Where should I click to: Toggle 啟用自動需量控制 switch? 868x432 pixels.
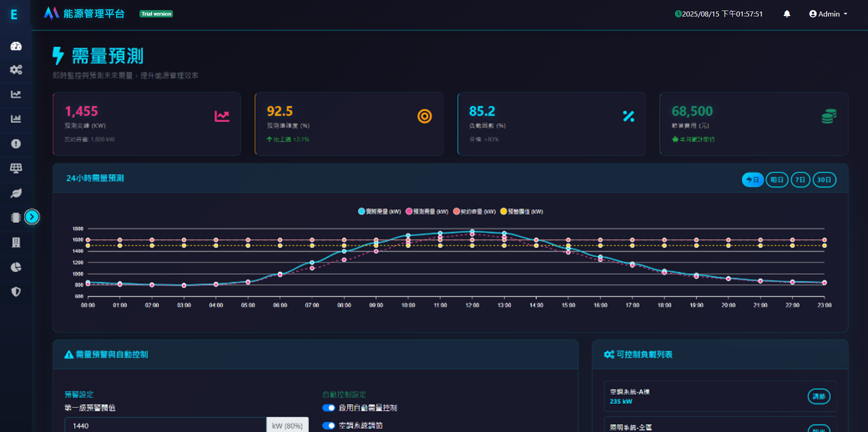tap(329, 408)
